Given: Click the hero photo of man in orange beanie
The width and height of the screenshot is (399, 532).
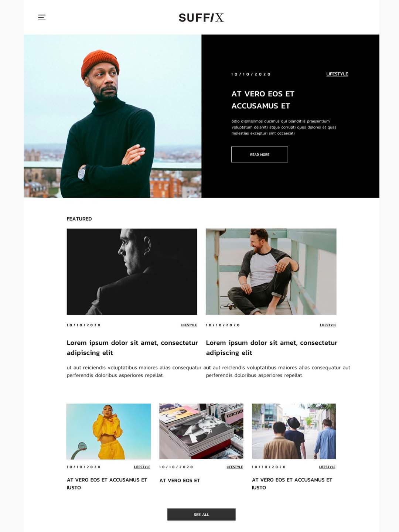Looking at the screenshot, I should coord(112,116).
